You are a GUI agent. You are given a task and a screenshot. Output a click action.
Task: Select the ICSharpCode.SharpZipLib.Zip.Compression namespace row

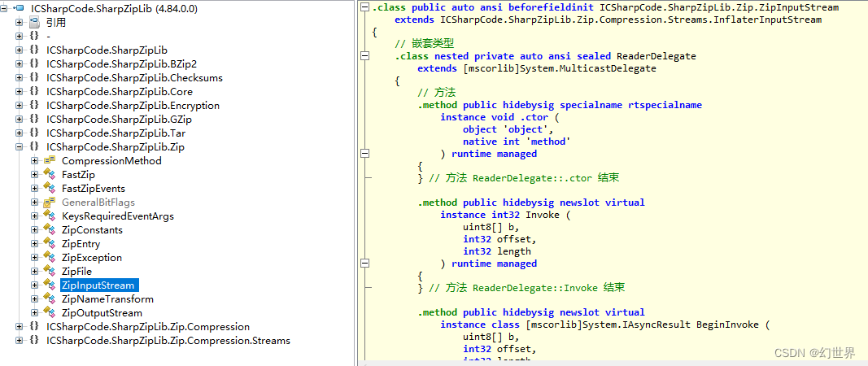coord(148,327)
